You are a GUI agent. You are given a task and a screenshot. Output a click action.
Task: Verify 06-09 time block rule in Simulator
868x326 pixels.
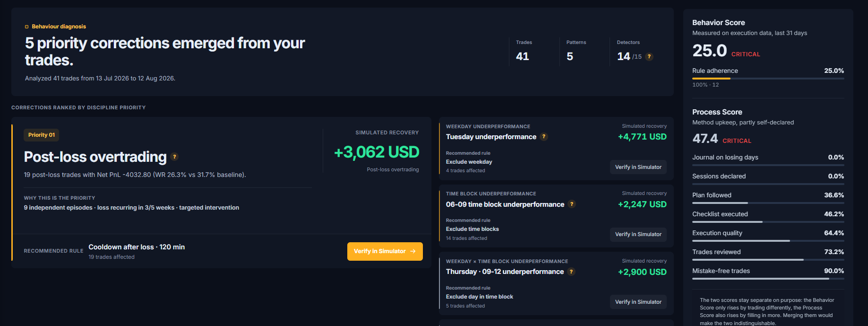(638, 234)
